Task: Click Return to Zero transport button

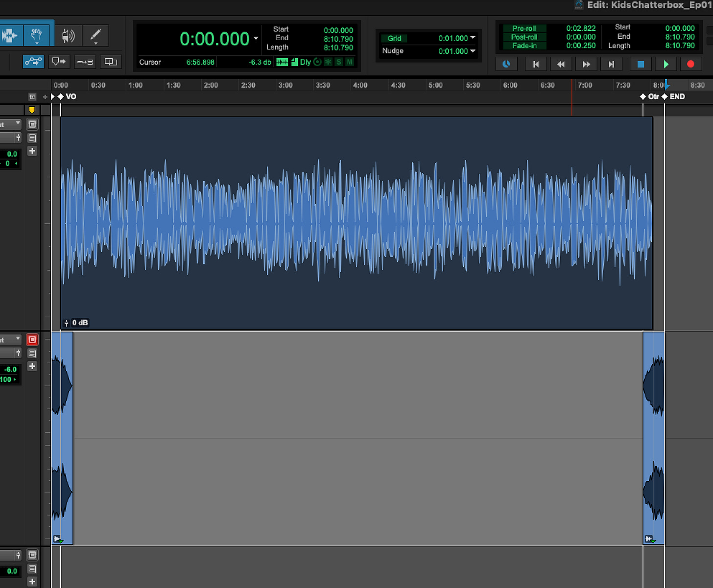Action: (536, 64)
